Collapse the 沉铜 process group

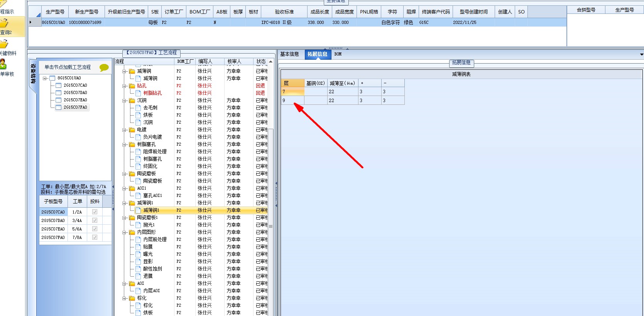[125, 100]
